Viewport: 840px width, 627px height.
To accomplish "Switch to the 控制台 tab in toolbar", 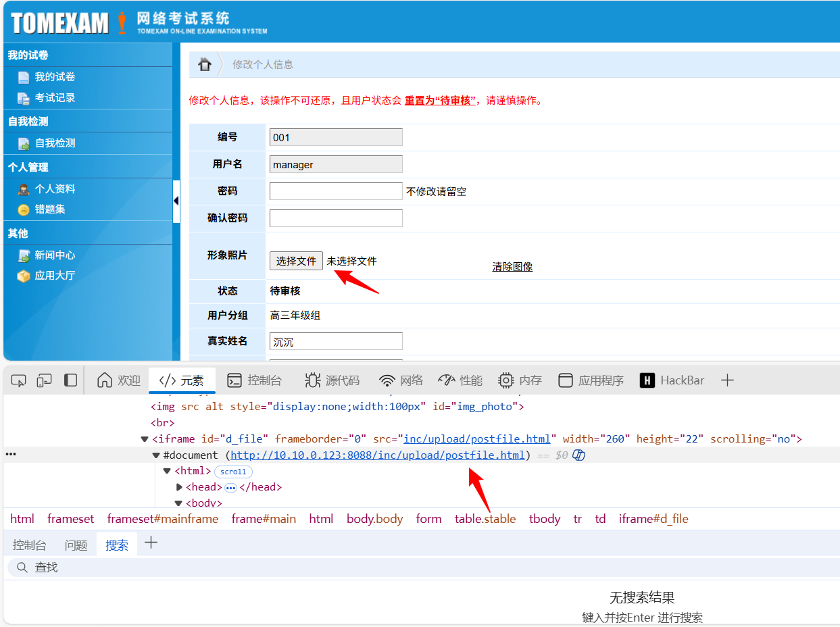I will point(254,380).
